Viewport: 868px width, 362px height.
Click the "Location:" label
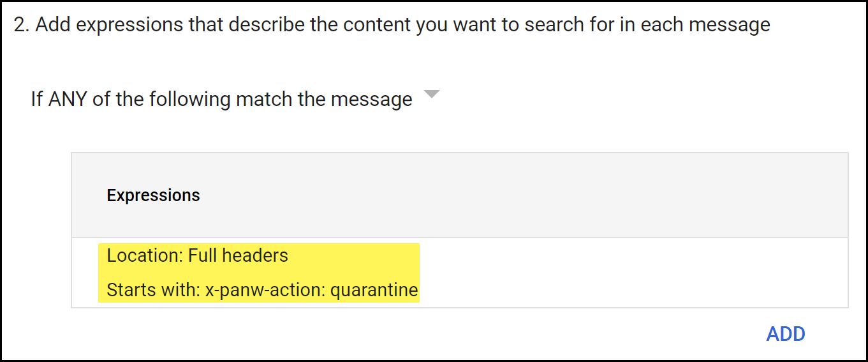pos(145,256)
